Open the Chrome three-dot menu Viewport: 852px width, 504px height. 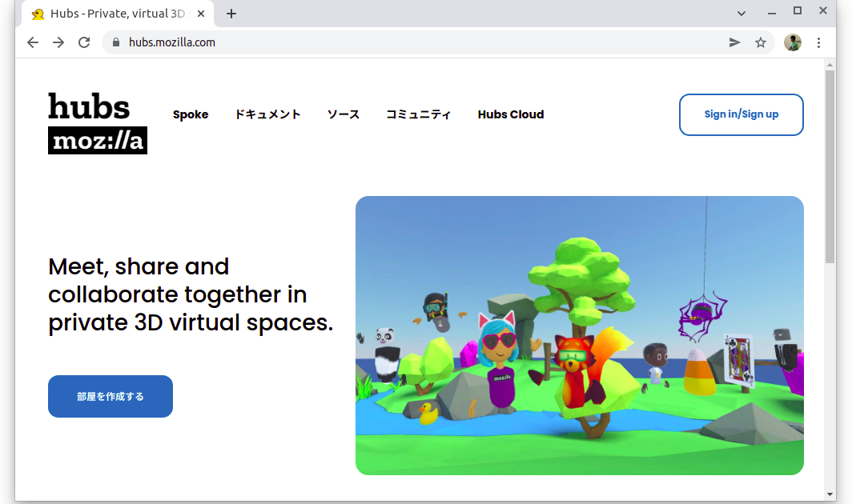click(x=819, y=42)
